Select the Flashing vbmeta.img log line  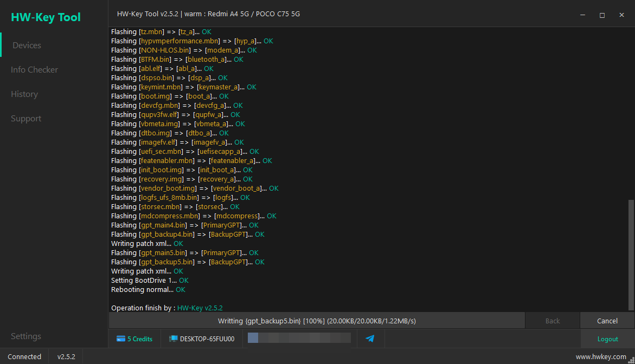click(178, 123)
